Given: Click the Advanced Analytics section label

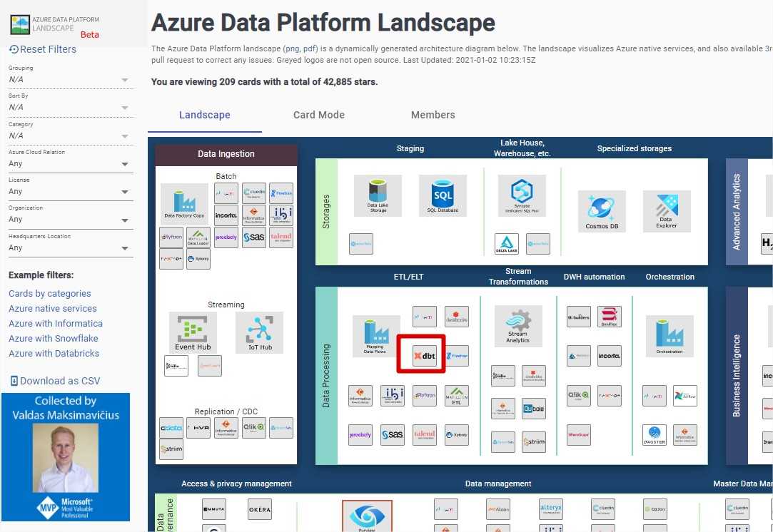Looking at the screenshot, I should coord(737,212).
